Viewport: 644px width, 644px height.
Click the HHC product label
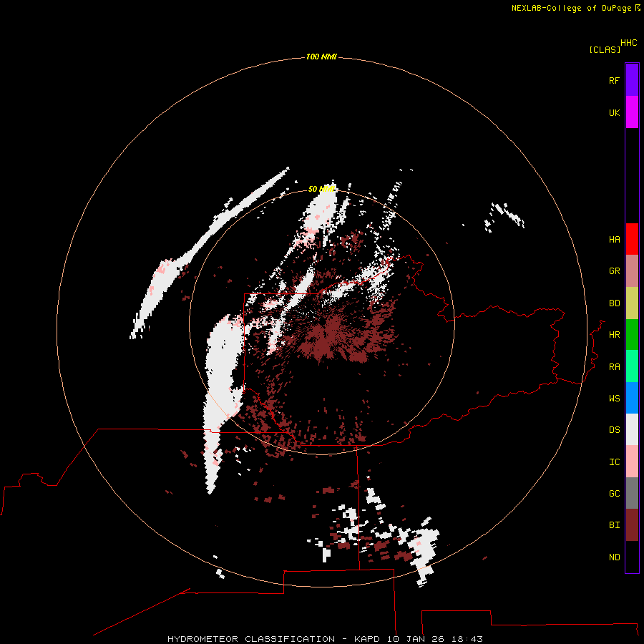click(x=628, y=43)
